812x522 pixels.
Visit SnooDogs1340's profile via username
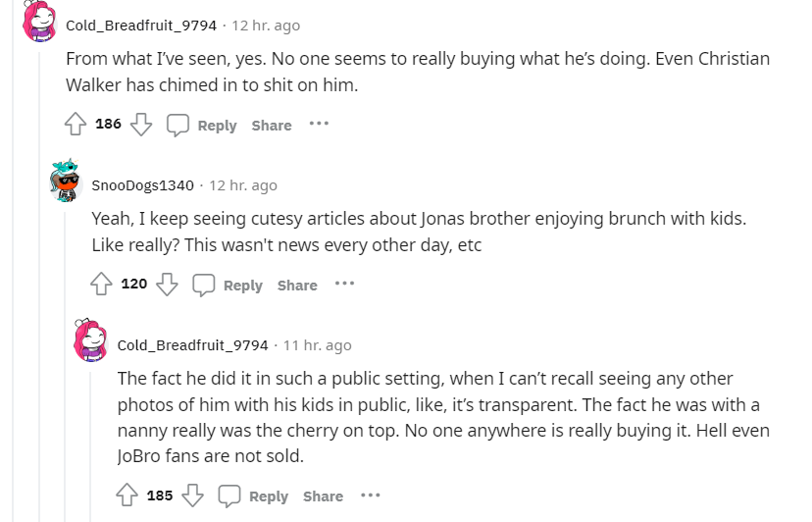pos(142,184)
